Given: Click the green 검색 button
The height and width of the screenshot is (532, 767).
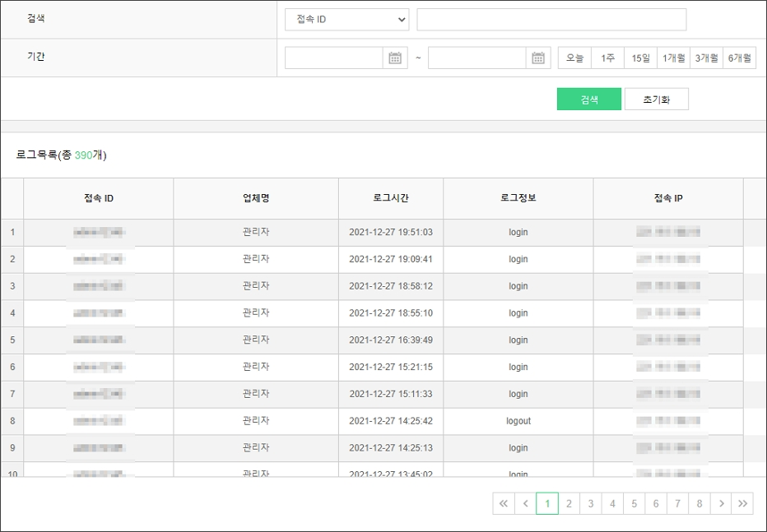Looking at the screenshot, I should click(588, 99).
